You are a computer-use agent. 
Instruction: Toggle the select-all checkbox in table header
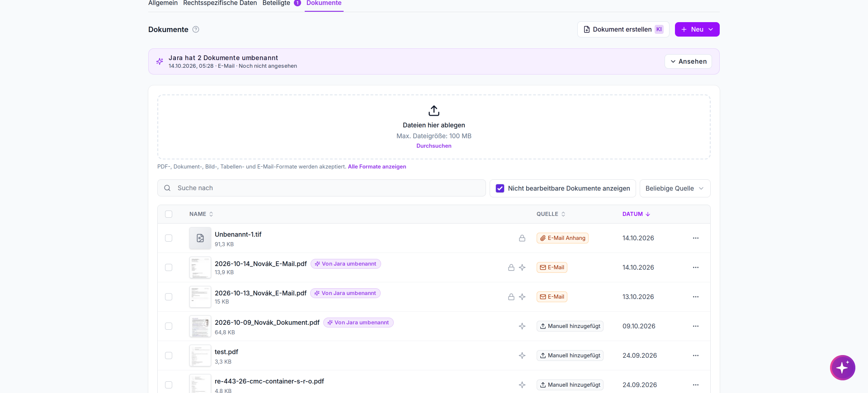[169, 214]
